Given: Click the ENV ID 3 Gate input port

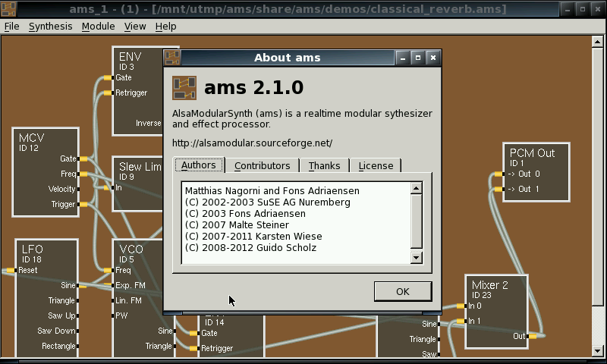Looking at the screenshot, I should [108, 78].
